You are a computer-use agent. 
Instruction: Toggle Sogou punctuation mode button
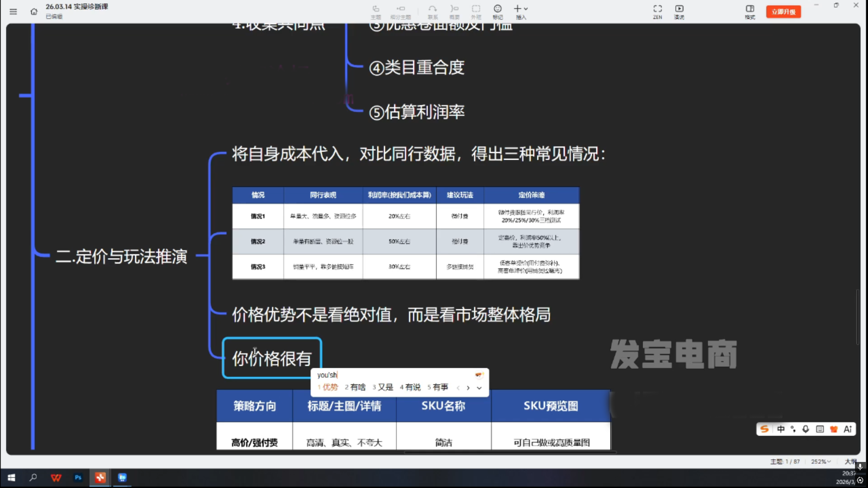793,429
